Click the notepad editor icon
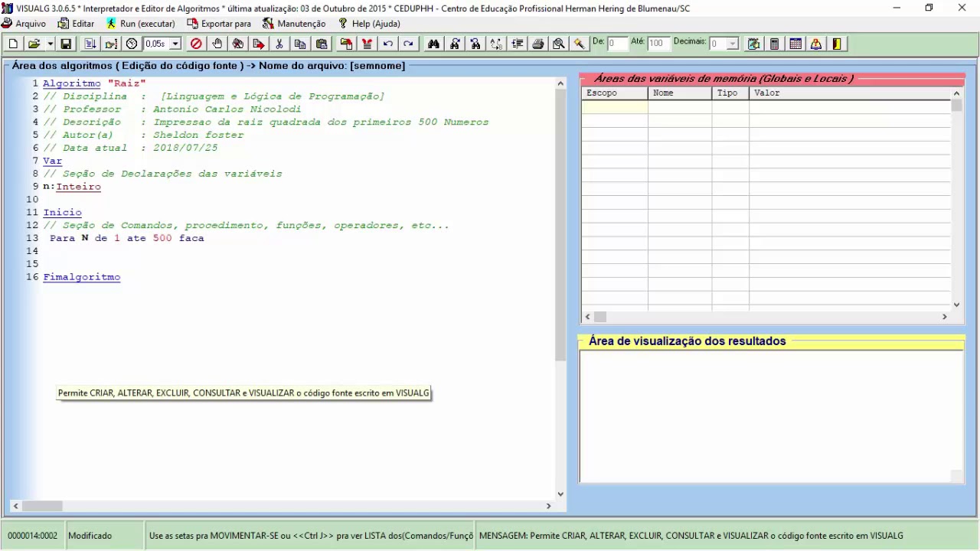Image resolution: width=980 pixels, height=551 pixels. 754,44
